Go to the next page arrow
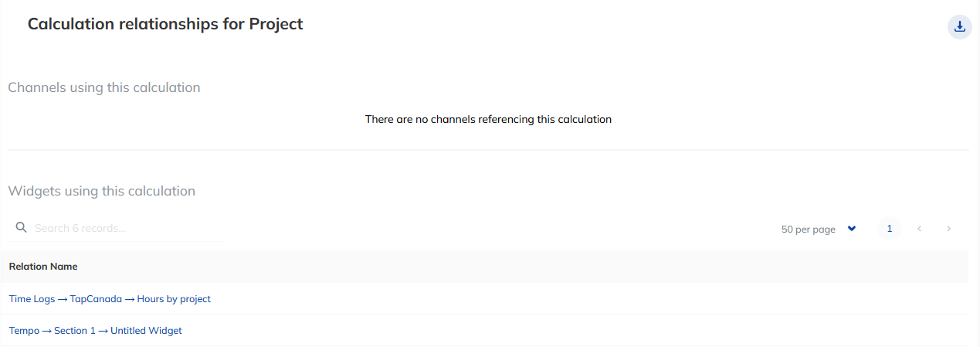The width and height of the screenshot is (980, 347). point(948,229)
